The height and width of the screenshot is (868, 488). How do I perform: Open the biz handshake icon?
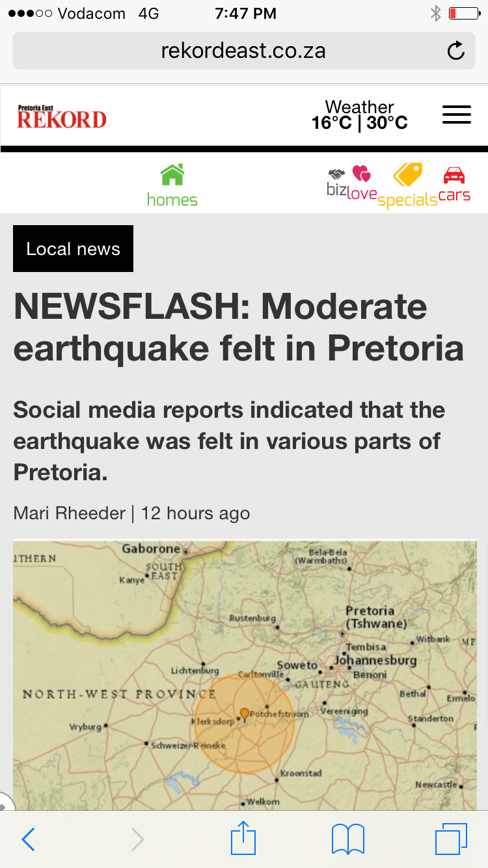click(336, 174)
